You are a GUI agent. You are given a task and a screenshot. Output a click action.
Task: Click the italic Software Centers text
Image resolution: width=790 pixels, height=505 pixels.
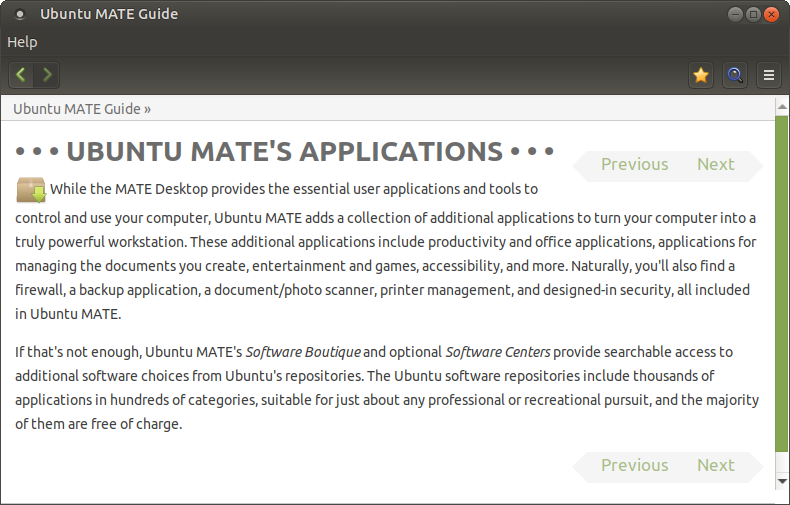tap(498, 352)
